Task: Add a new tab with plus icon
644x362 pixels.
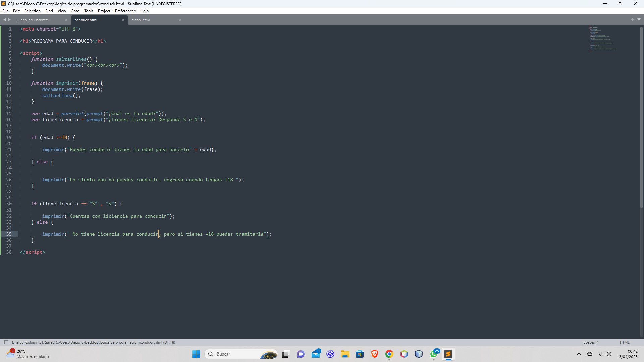Action: [x=633, y=20]
